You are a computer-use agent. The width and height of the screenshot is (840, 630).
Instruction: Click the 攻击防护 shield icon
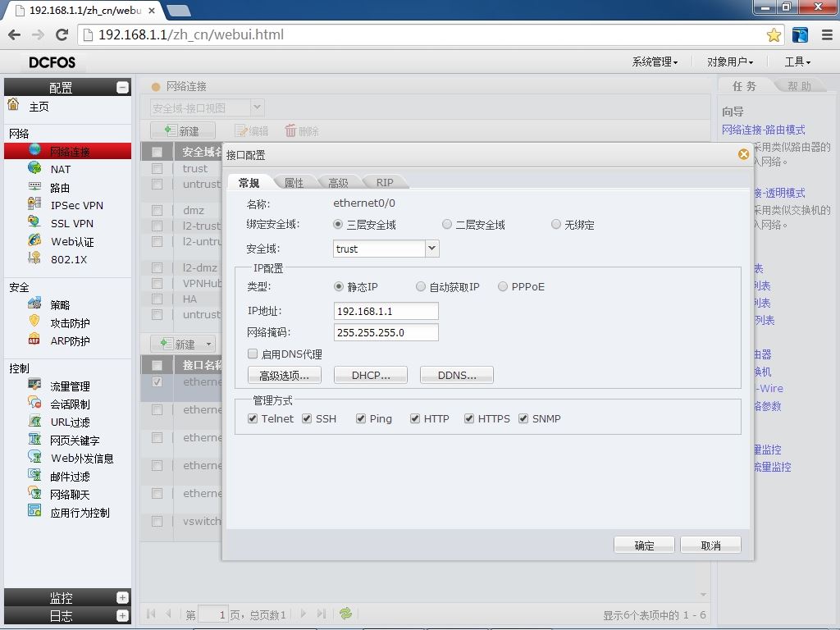click(x=34, y=322)
